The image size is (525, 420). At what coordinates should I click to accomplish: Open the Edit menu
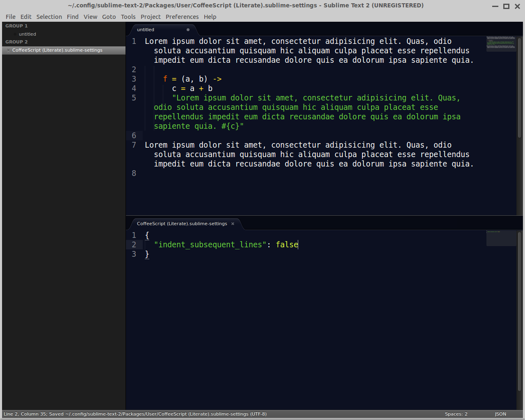click(26, 17)
